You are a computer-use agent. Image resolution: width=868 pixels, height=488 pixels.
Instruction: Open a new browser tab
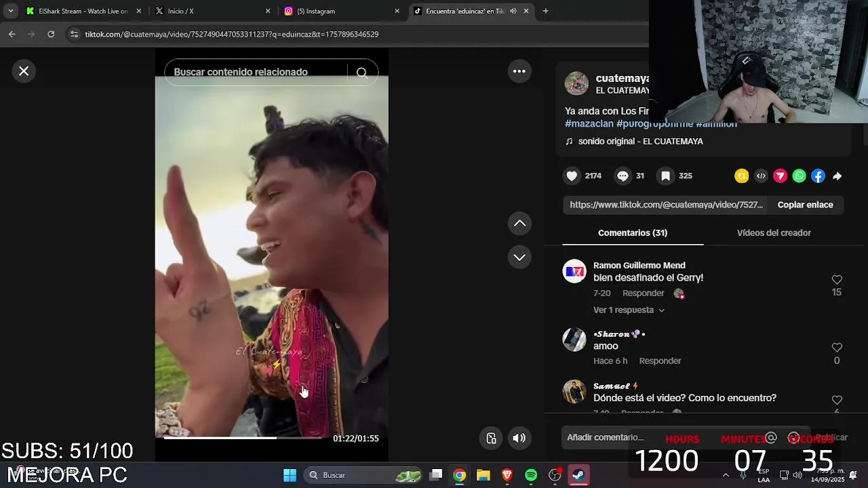(545, 11)
